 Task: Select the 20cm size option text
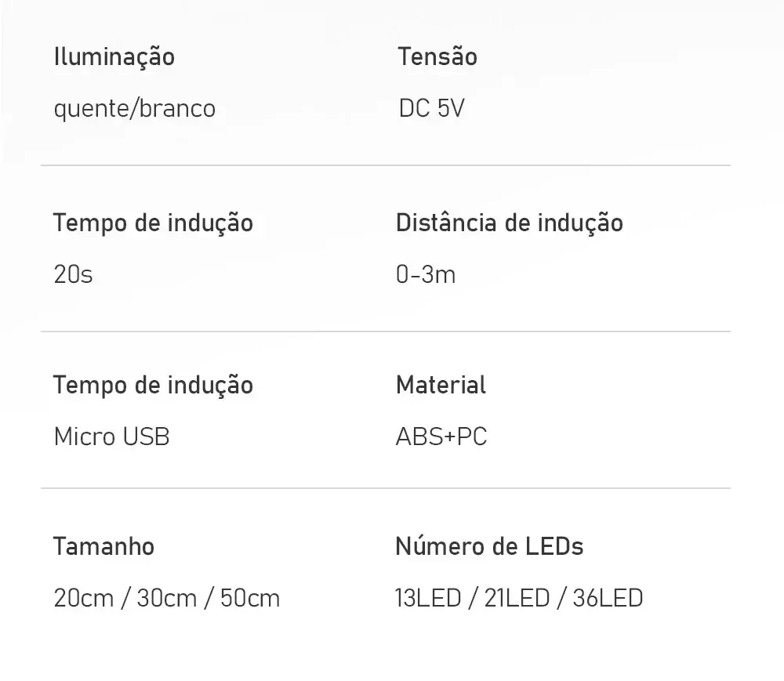point(84,598)
